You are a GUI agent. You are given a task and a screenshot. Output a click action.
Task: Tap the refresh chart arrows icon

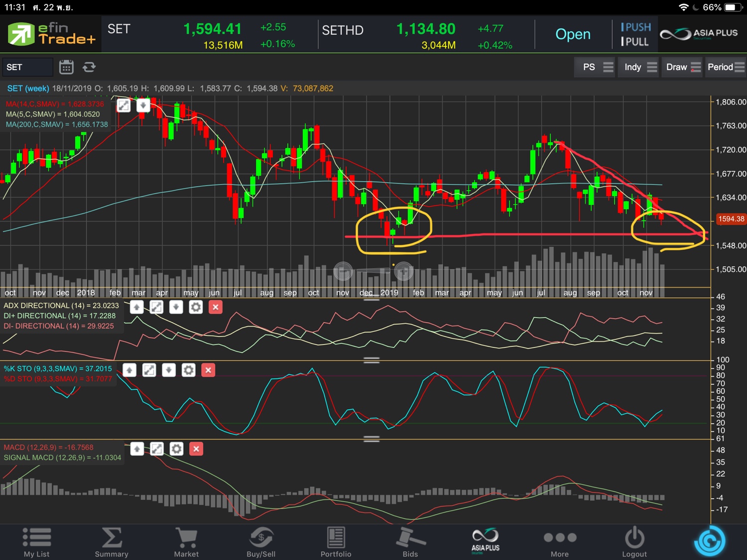89,67
